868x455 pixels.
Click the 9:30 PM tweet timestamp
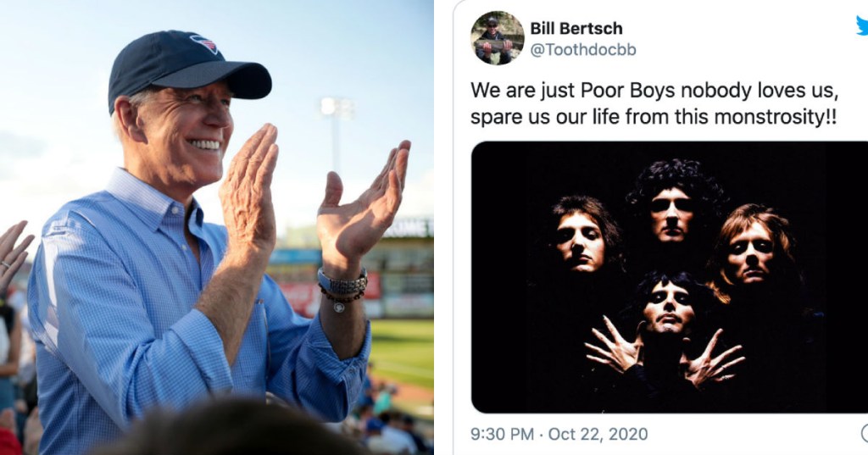502,434
